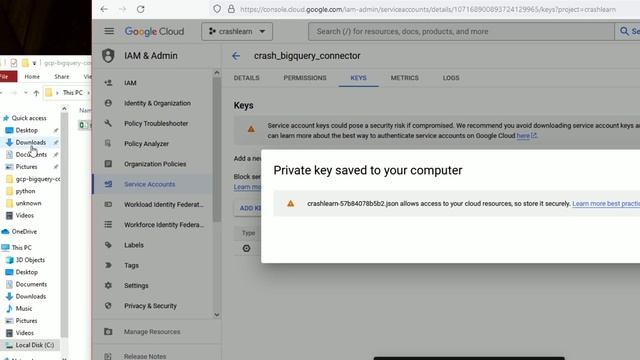Open the METRICS tab
The width and height of the screenshot is (640, 360).
(404, 78)
